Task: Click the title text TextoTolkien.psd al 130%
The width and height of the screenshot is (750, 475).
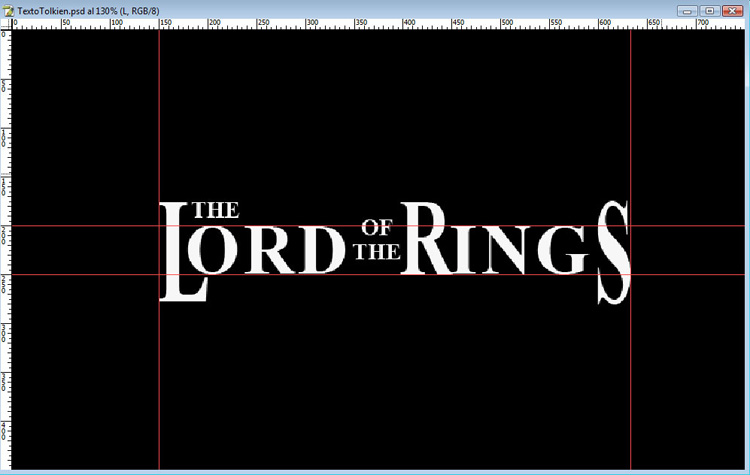Action: coord(67,11)
